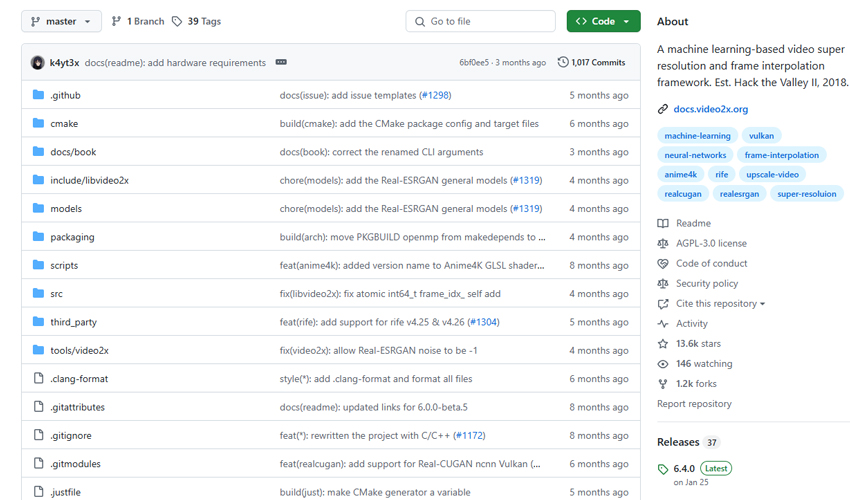The height and width of the screenshot is (500, 850).
Task: View 13.6k stars stargazers
Action: pyautogui.click(x=698, y=344)
